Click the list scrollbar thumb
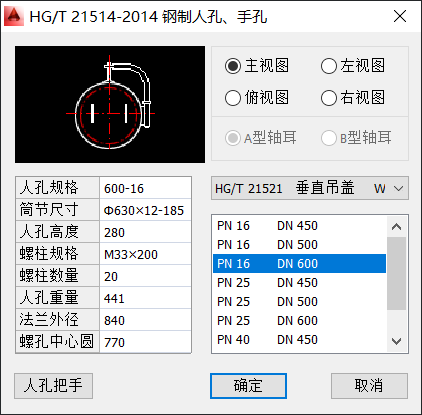 [396, 273]
